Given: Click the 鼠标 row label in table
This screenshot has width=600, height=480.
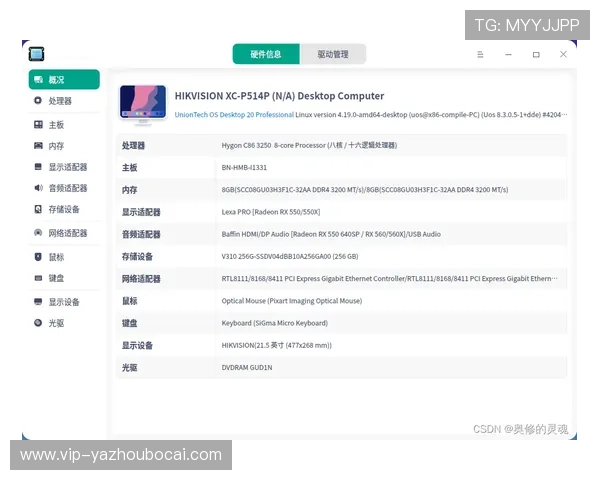Looking at the screenshot, I should [x=129, y=300].
